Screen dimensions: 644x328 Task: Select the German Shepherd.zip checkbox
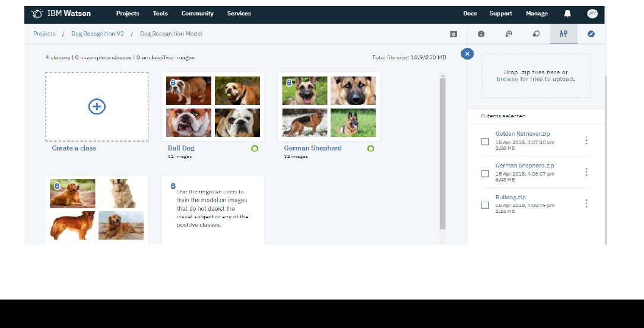point(485,173)
